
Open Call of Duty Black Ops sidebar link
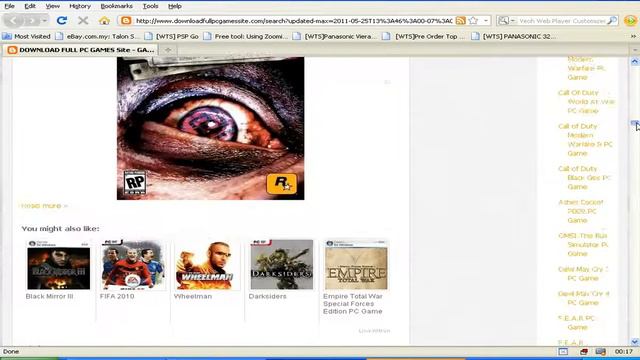click(584, 178)
